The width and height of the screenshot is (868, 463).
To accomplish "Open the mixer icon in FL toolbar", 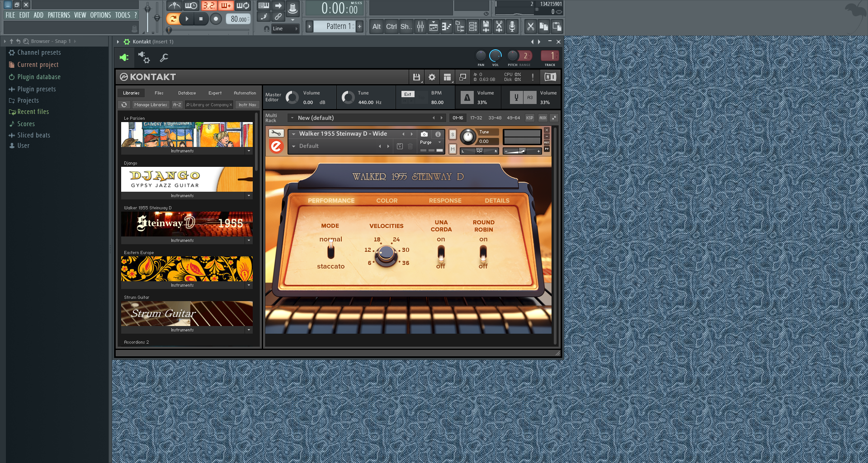I will tap(420, 27).
